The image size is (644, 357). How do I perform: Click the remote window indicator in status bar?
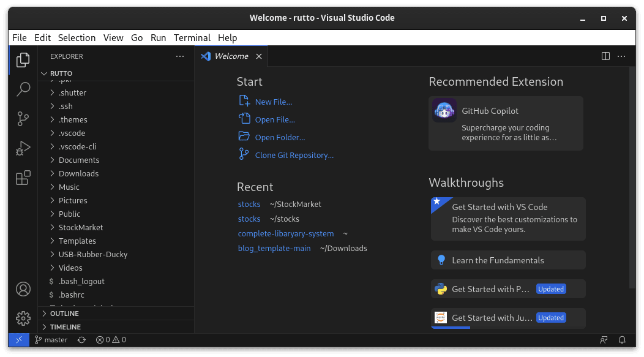[x=19, y=340]
